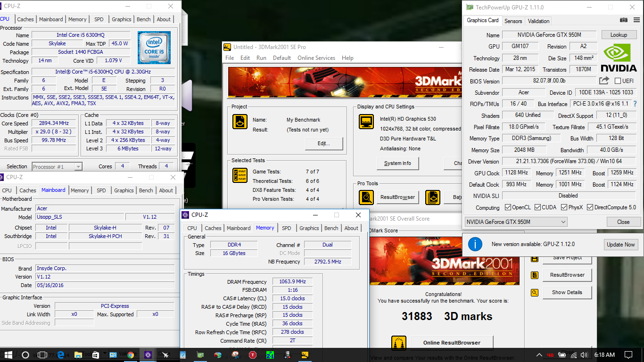Open the File menu in 3DMark2001

click(230, 58)
